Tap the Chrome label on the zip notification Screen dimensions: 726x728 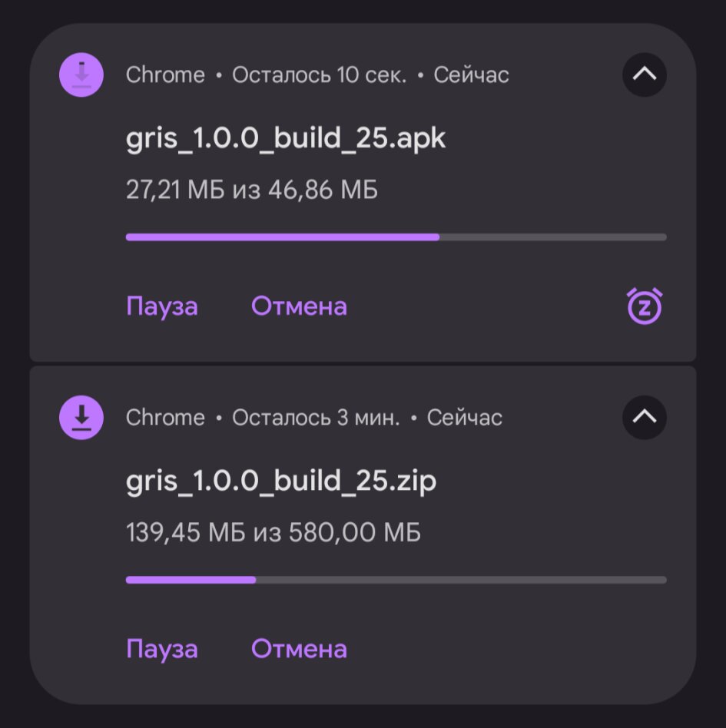tap(165, 418)
